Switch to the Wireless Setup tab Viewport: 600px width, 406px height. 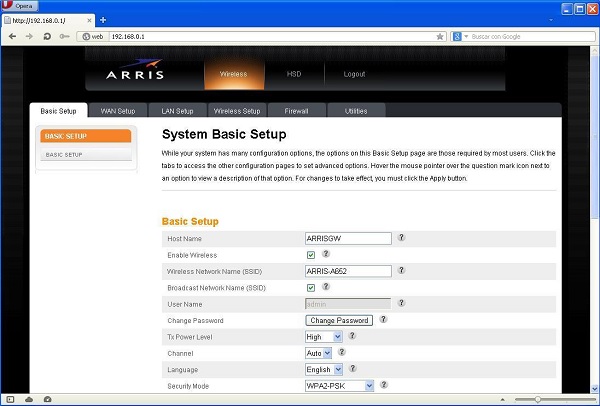pos(237,111)
